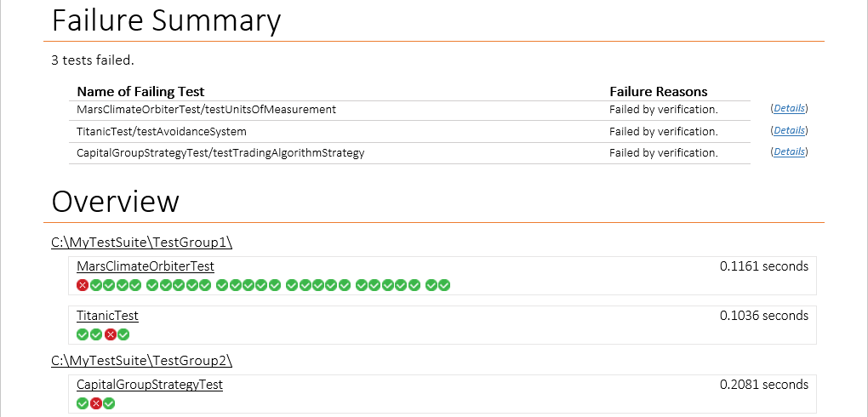Viewport: 868px width, 417px height.
Task: Click the red failed icon in MarsClimateOrbiterTest
Action: click(x=83, y=285)
